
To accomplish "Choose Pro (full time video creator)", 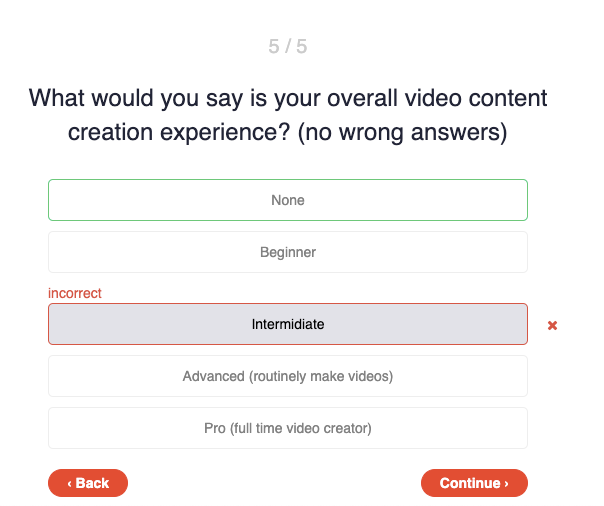I will (x=288, y=428).
